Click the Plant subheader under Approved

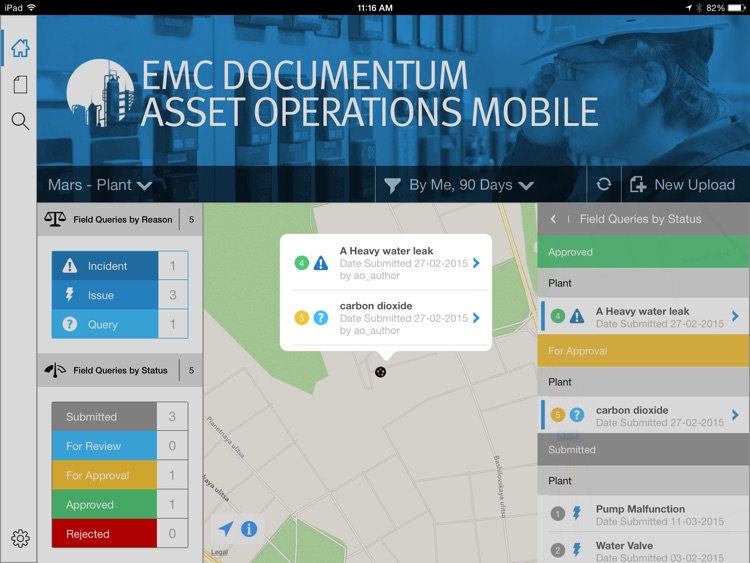point(643,283)
